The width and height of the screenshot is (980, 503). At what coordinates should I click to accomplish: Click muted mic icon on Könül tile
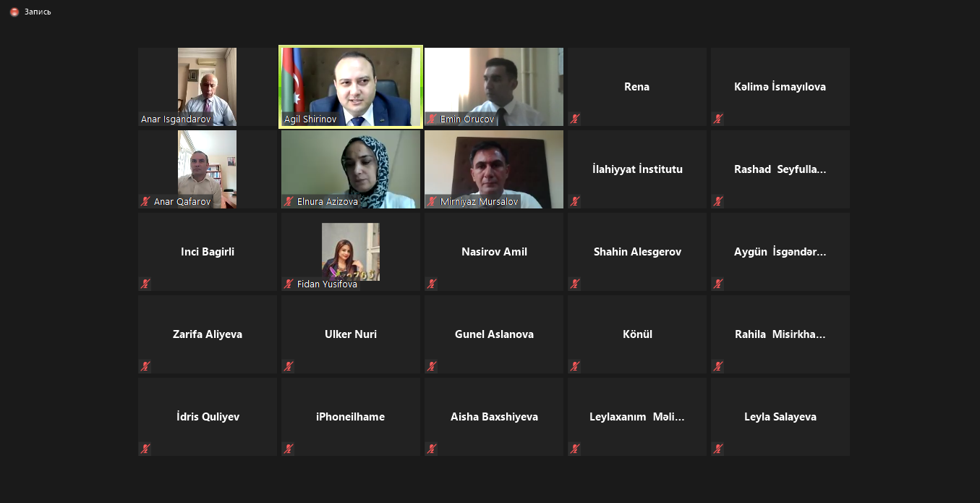point(575,366)
